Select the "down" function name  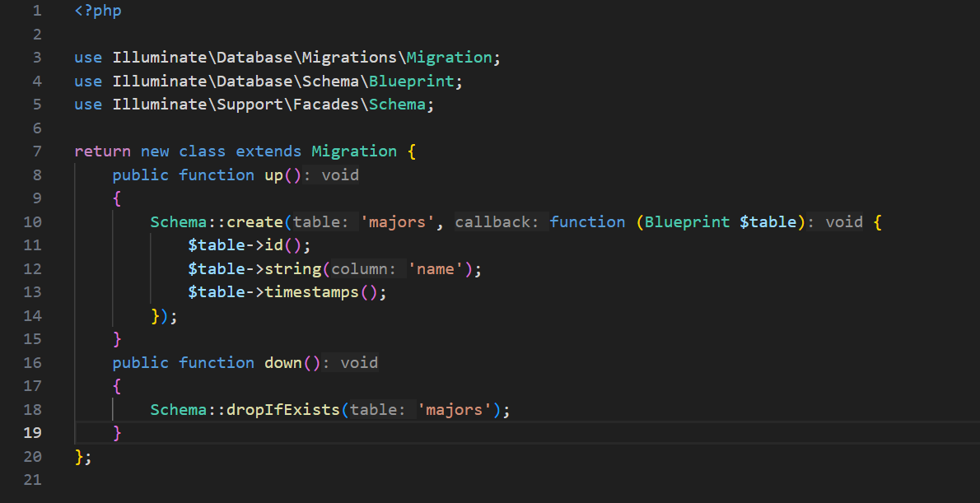pyautogui.click(x=282, y=363)
